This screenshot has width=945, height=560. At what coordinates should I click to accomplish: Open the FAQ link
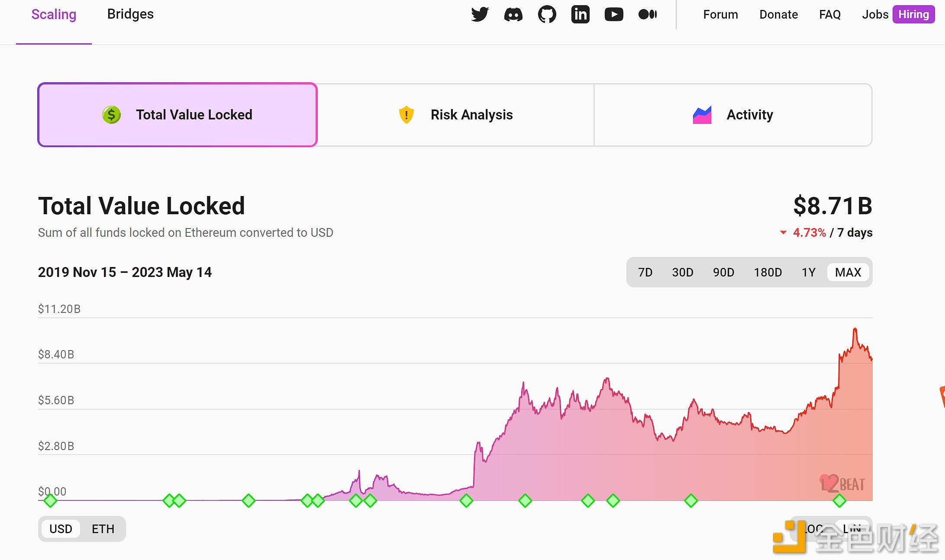[830, 14]
